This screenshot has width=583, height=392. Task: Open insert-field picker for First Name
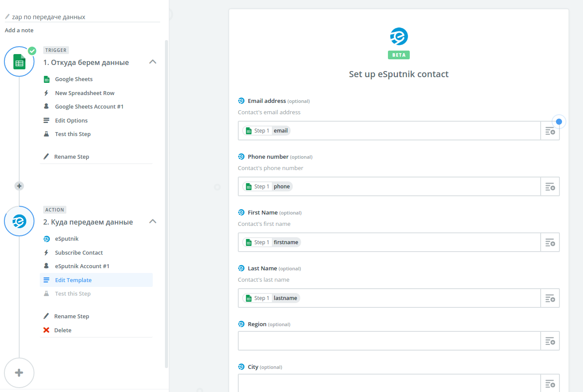(x=550, y=242)
